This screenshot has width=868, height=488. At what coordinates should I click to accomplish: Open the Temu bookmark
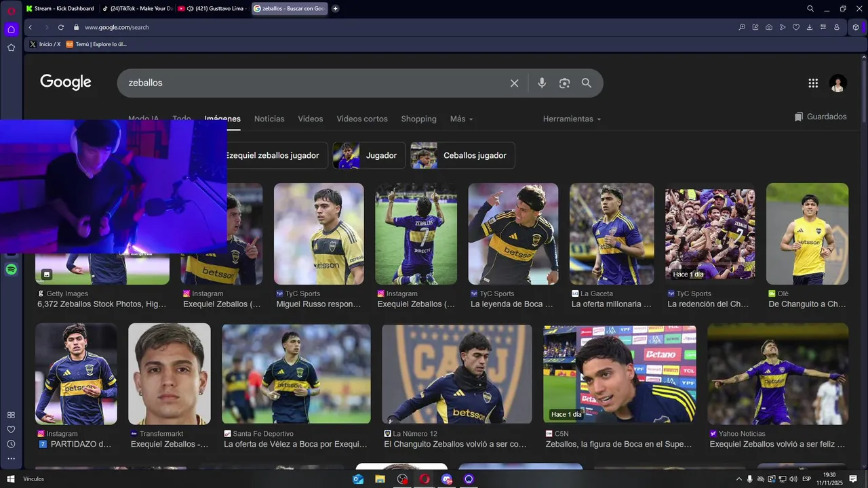pos(96,44)
